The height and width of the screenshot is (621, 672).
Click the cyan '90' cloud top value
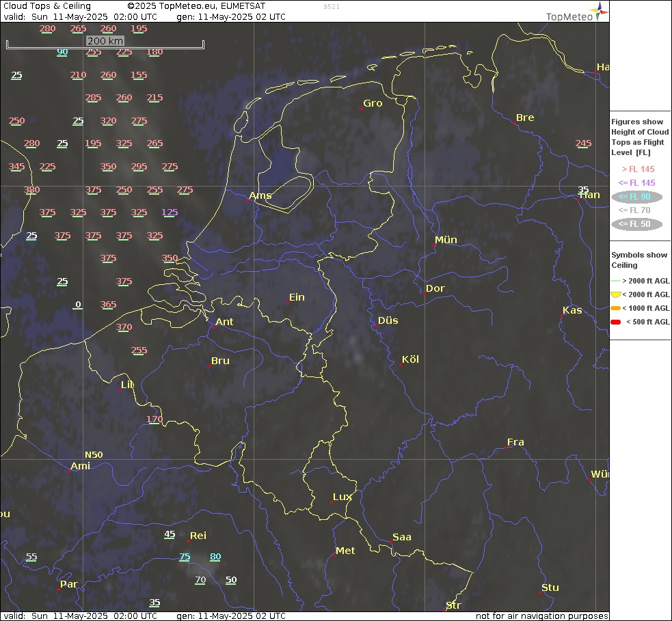click(63, 52)
